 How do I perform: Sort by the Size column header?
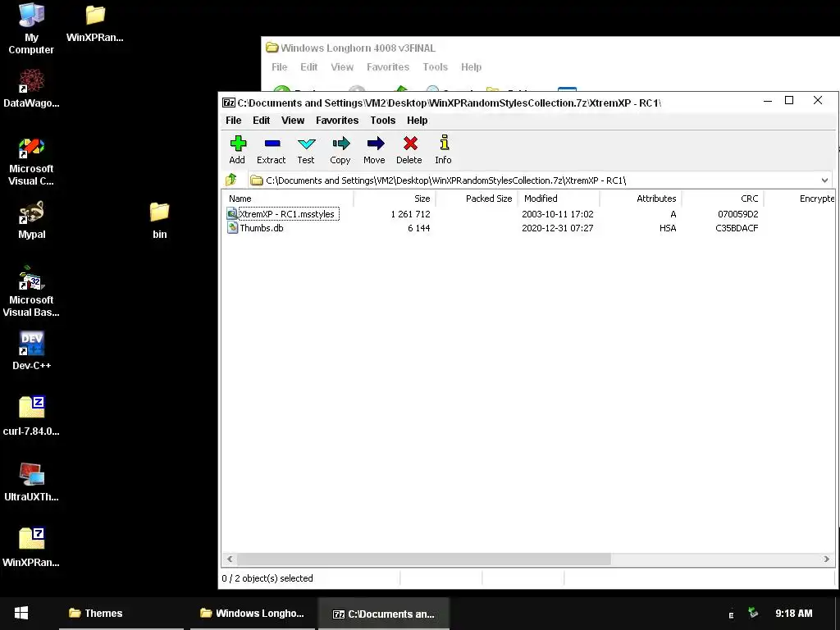coord(395,199)
